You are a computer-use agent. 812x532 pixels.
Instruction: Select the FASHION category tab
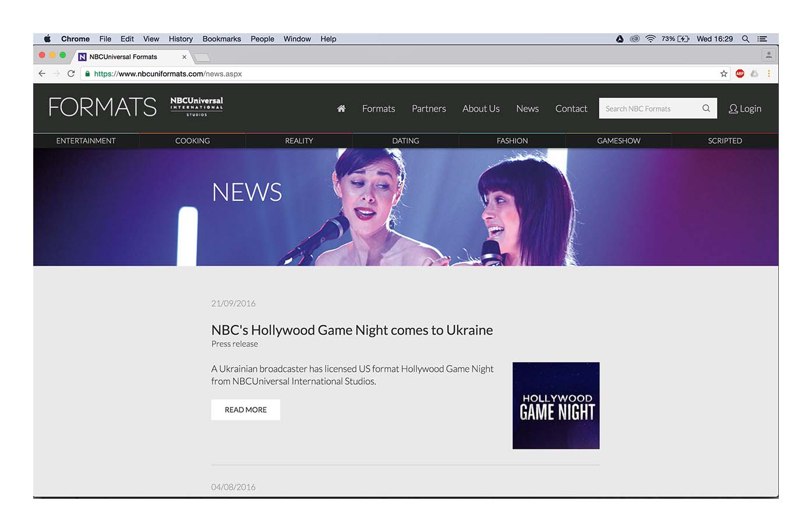point(512,141)
